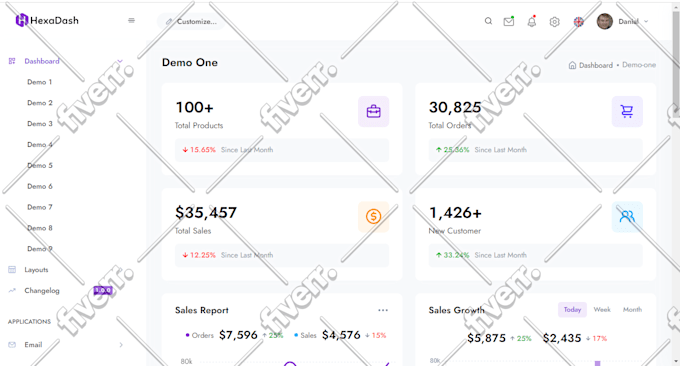
Task: Open the search icon in header
Action: tap(488, 21)
